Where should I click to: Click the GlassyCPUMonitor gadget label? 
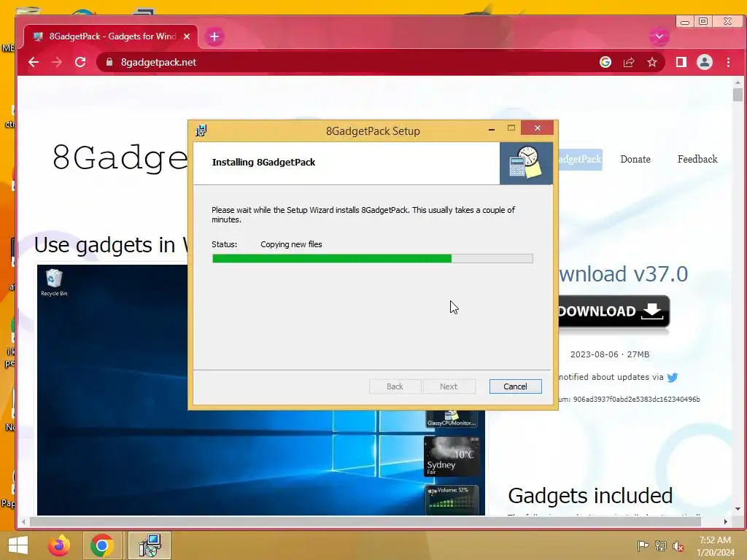point(451,423)
